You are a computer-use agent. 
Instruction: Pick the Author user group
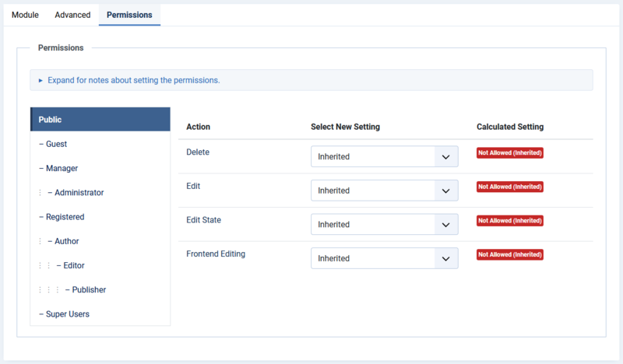(x=100, y=241)
